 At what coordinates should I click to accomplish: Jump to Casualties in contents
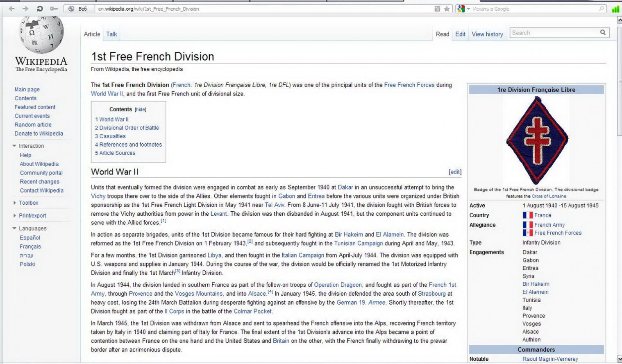110,136
